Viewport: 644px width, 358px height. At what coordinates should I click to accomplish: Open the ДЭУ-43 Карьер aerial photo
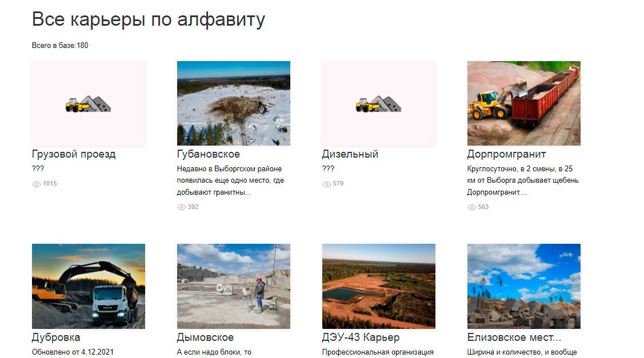click(x=378, y=286)
